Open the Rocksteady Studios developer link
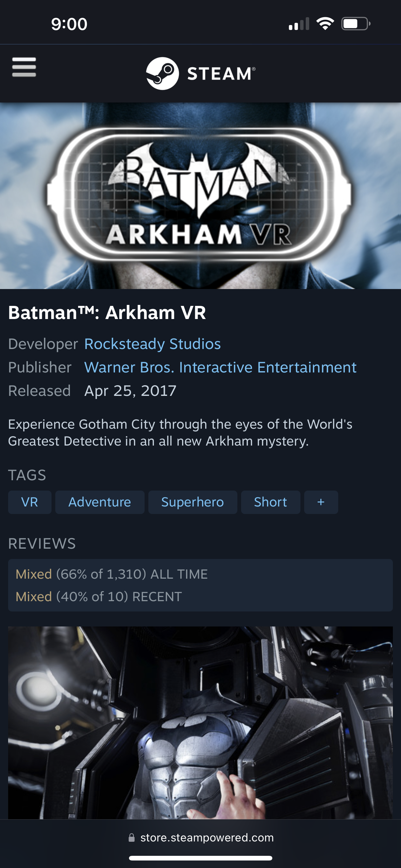This screenshot has width=401, height=868. click(x=152, y=344)
